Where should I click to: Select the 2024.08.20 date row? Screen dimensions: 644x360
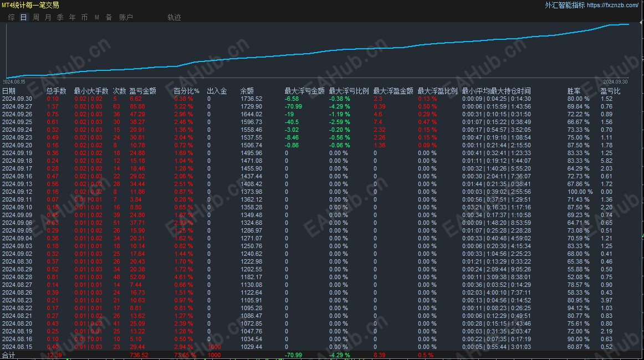tap(17, 324)
